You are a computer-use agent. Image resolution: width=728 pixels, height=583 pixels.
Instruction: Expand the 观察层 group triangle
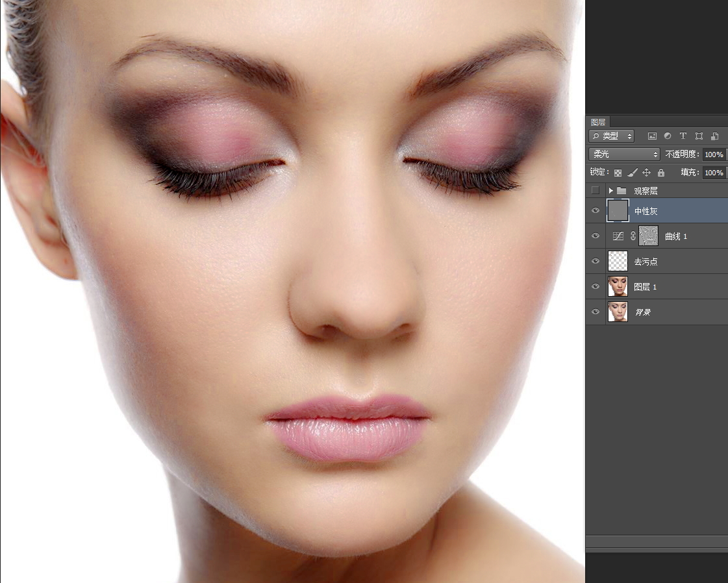tap(610, 191)
